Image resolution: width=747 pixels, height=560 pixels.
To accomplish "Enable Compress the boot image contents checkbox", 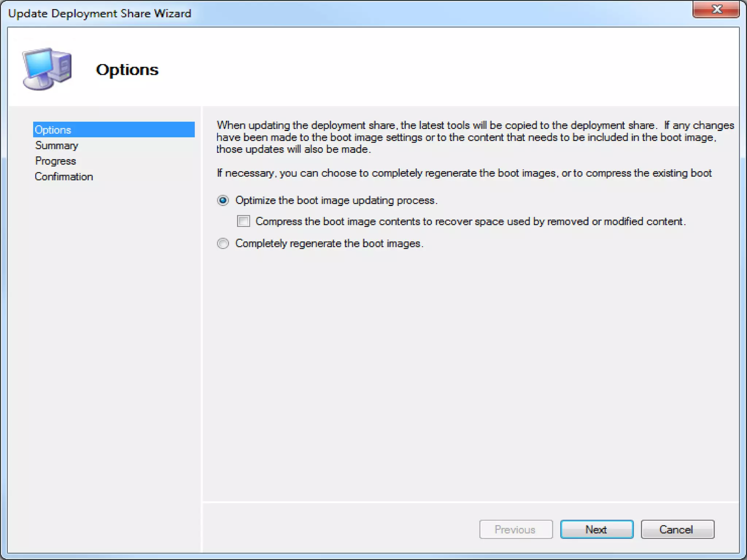I will point(243,221).
